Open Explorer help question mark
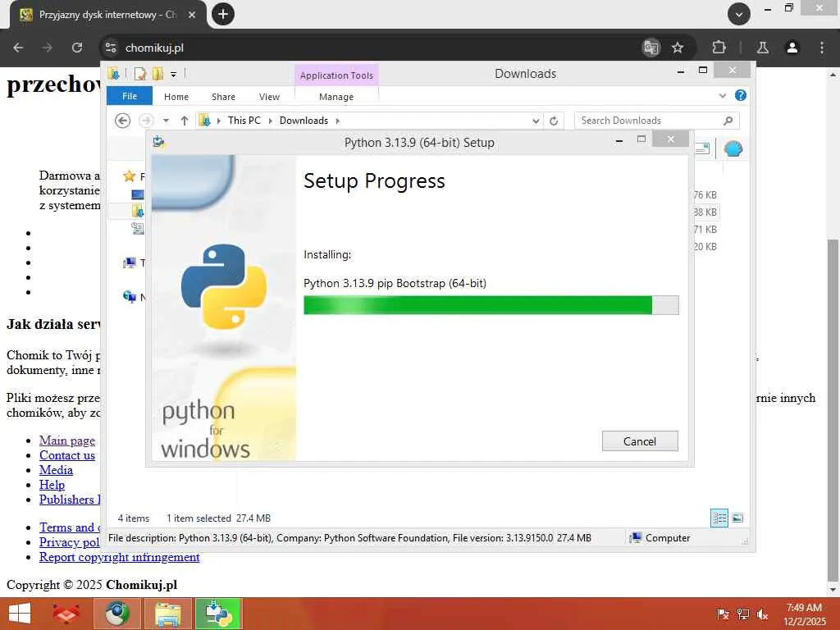The image size is (840, 630). click(741, 95)
